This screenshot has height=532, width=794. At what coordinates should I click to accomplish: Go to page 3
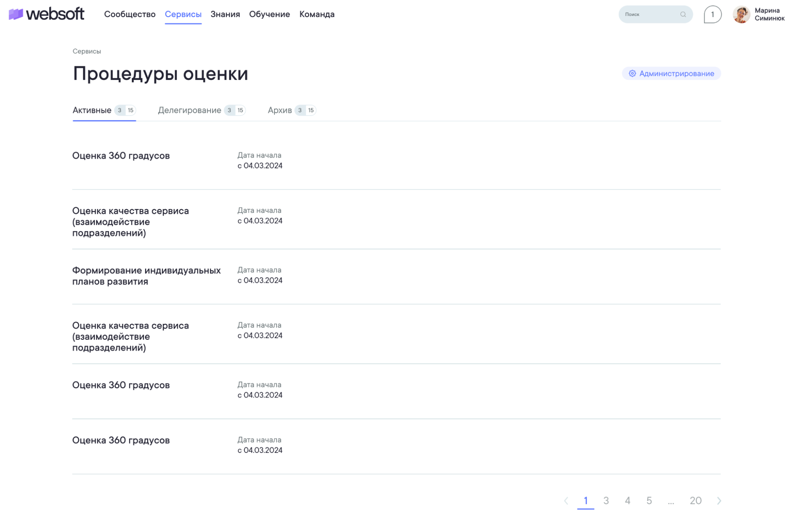coord(606,501)
